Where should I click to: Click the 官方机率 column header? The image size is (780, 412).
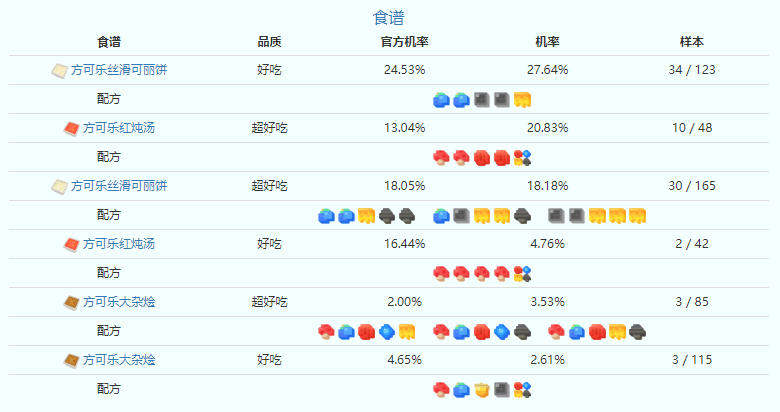click(405, 42)
